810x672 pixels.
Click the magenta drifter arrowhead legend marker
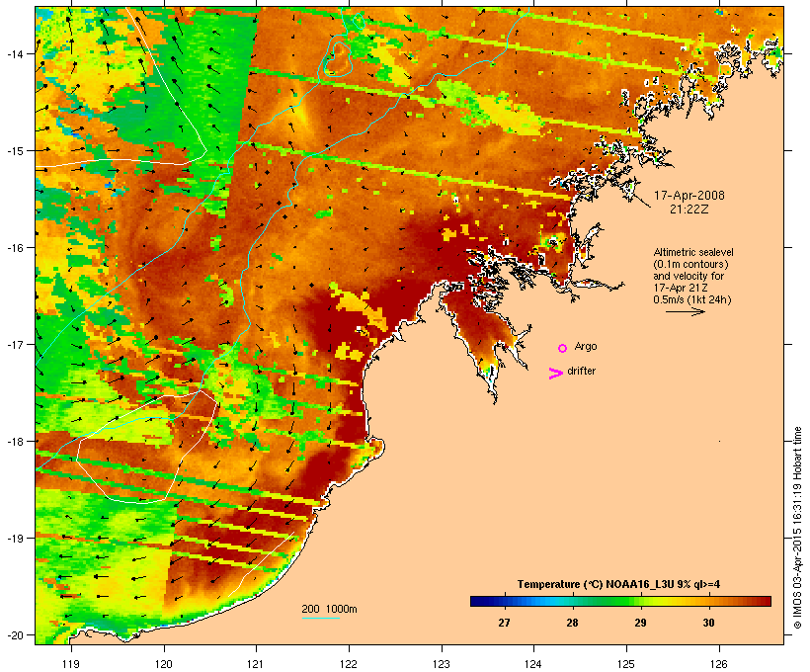(555, 374)
